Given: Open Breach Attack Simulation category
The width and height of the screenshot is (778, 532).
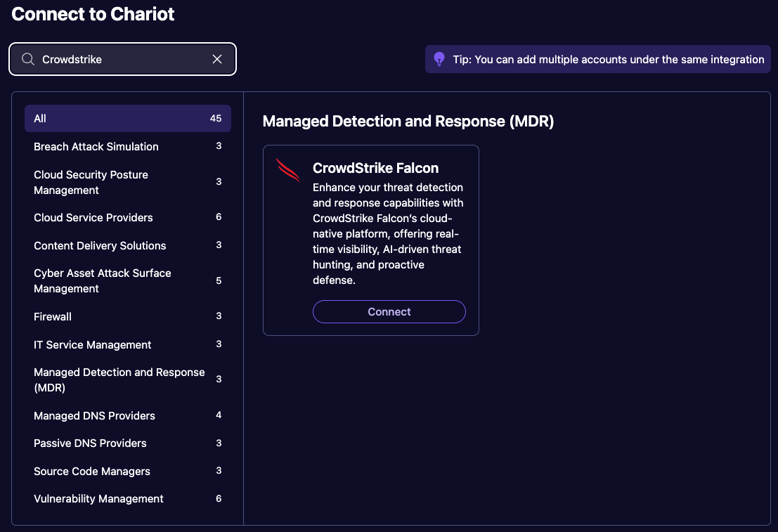Looking at the screenshot, I should point(127,146).
